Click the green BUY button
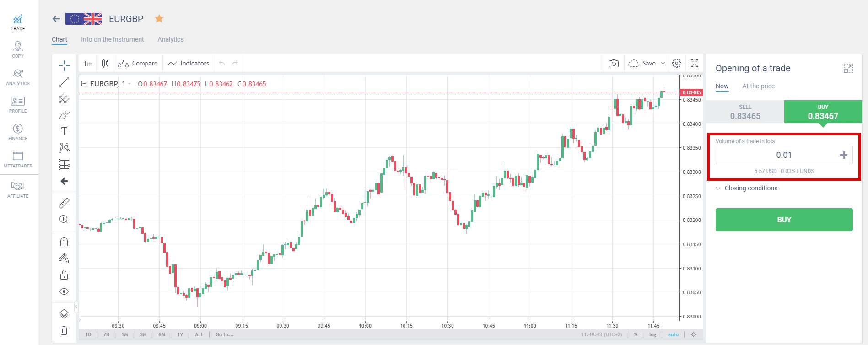Screen dimensions: 868x345 click(784, 220)
